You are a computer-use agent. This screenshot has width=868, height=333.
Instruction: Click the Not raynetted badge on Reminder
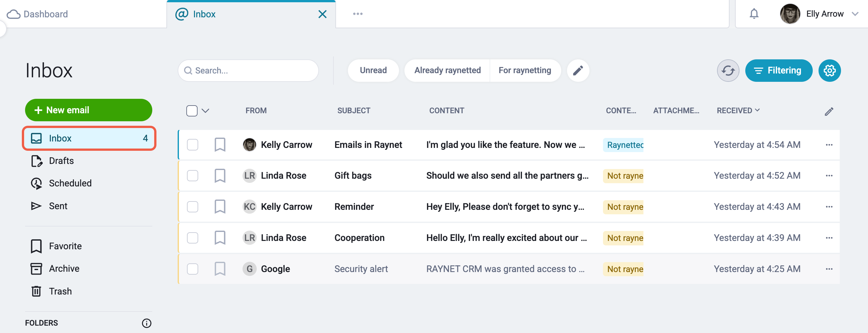tap(623, 207)
